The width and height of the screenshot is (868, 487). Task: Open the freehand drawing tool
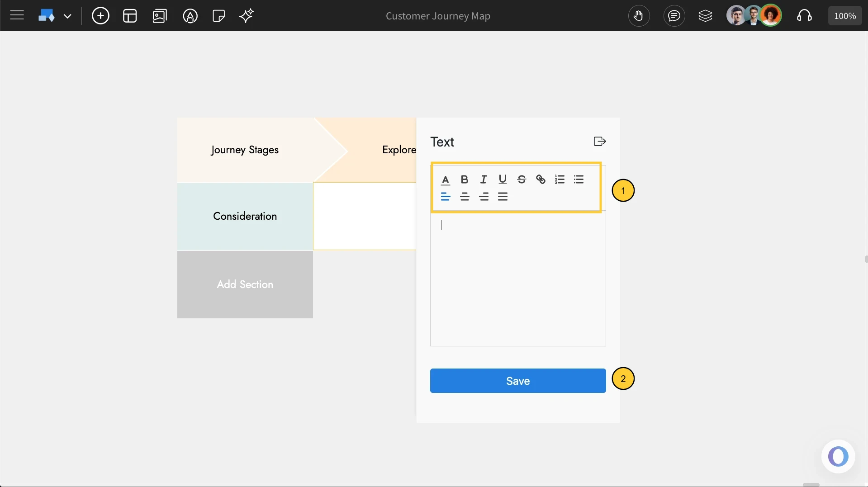tap(190, 15)
